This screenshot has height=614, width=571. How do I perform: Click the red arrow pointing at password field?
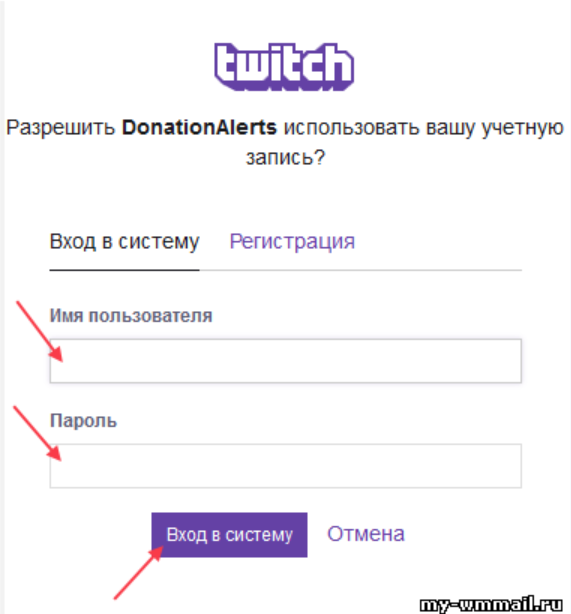pyautogui.click(x=38, y=433)
